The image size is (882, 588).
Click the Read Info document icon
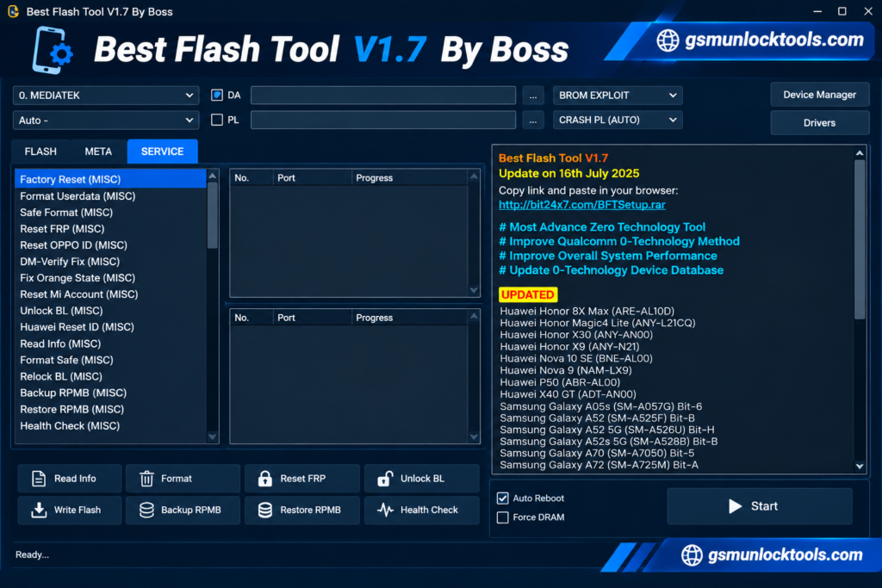click(38, 479)
